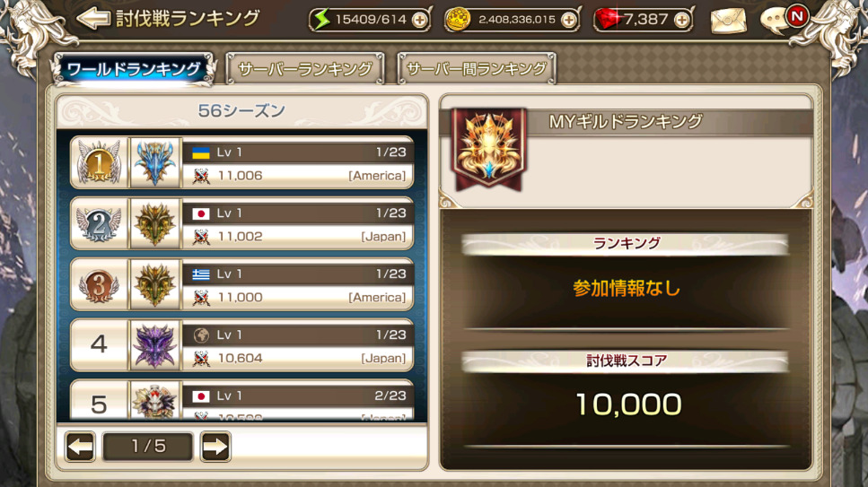
Task: Go to previous ranking page
Action: tap(80, 446)
